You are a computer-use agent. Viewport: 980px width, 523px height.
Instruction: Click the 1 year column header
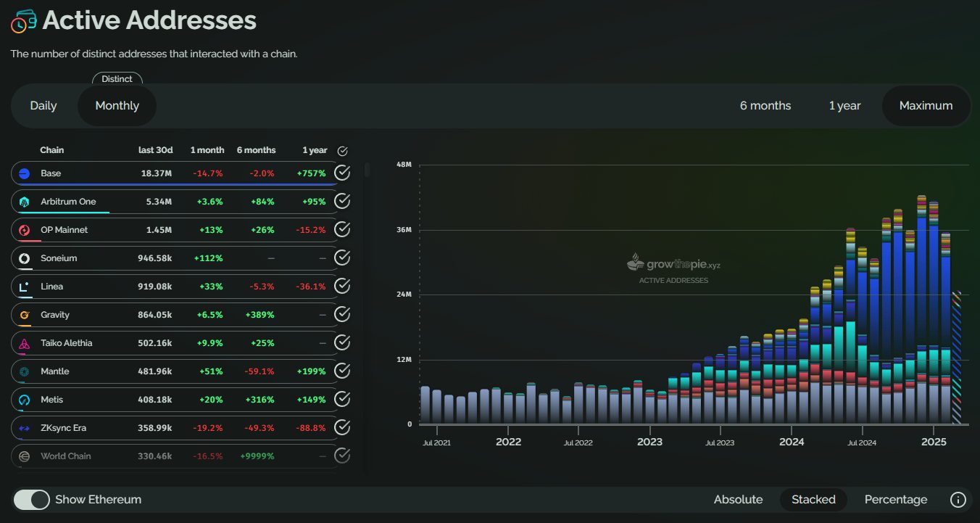(315, 150)
